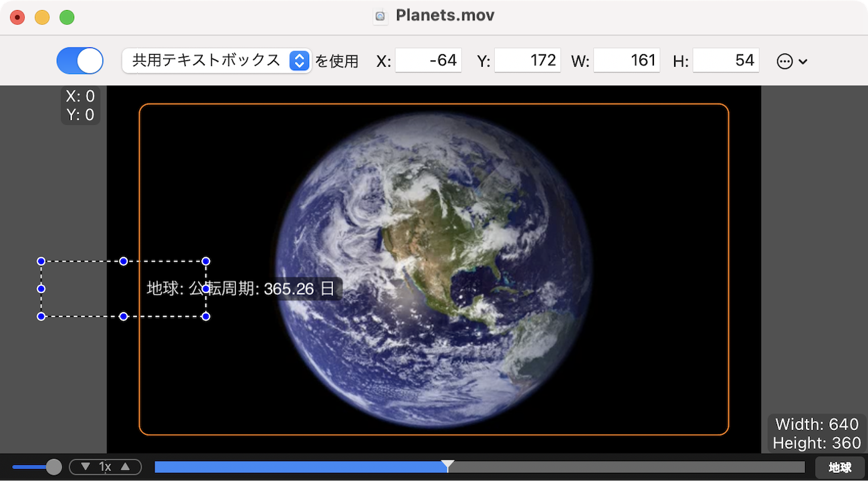Image resolution: width=868 pixels, height=481 pixels.
Task: Click the top-left handle of the selection box
Action: [41, 261]
